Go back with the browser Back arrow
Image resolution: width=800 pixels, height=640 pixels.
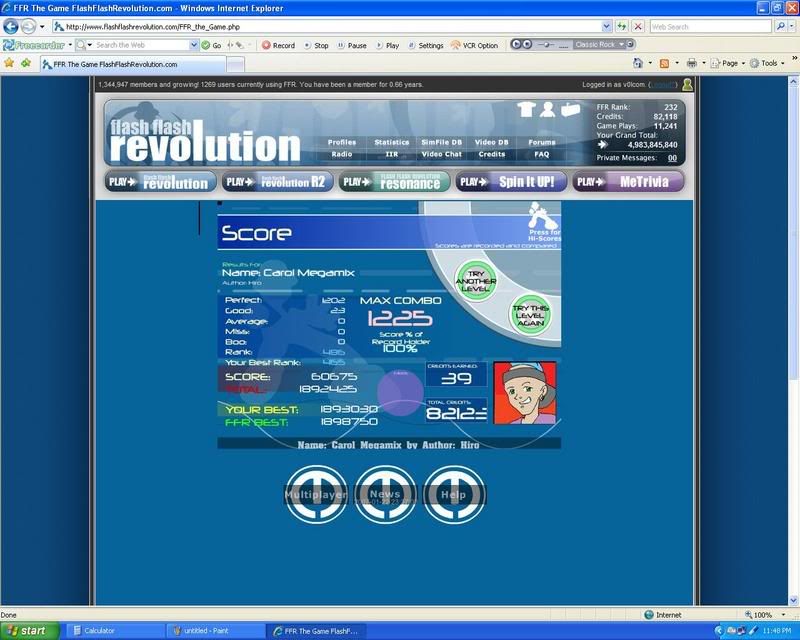(x=11, y=26)
